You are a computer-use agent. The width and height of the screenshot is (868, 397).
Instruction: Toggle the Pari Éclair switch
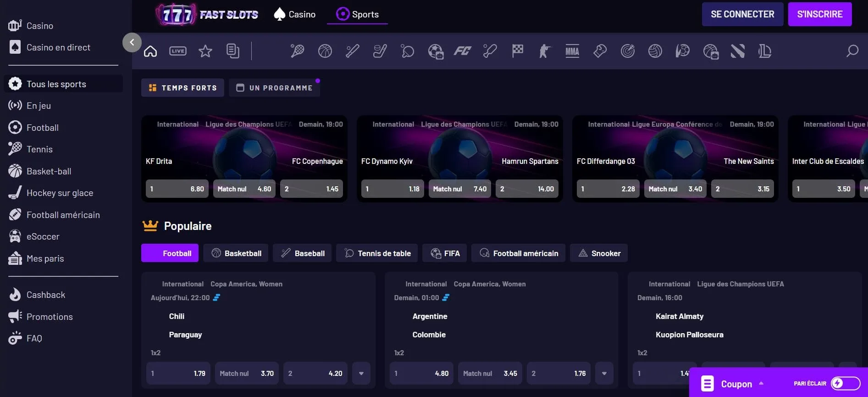[x=846, y=383]
